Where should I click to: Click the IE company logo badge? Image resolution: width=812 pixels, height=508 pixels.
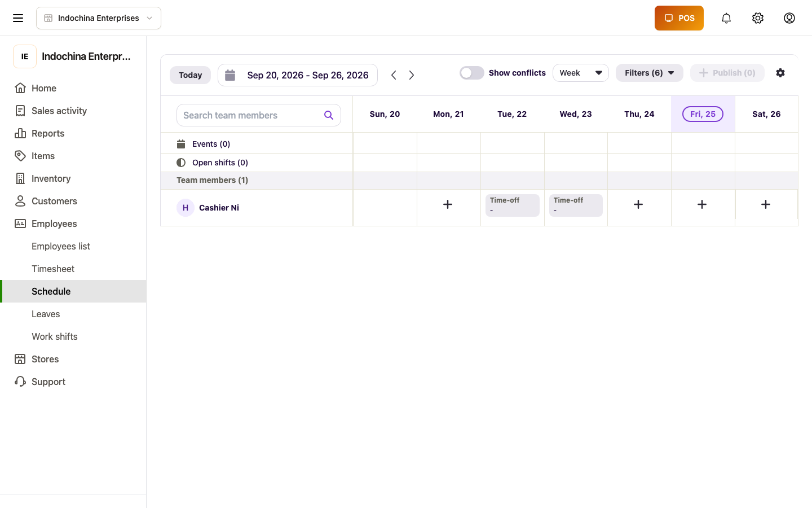[25, 56]
